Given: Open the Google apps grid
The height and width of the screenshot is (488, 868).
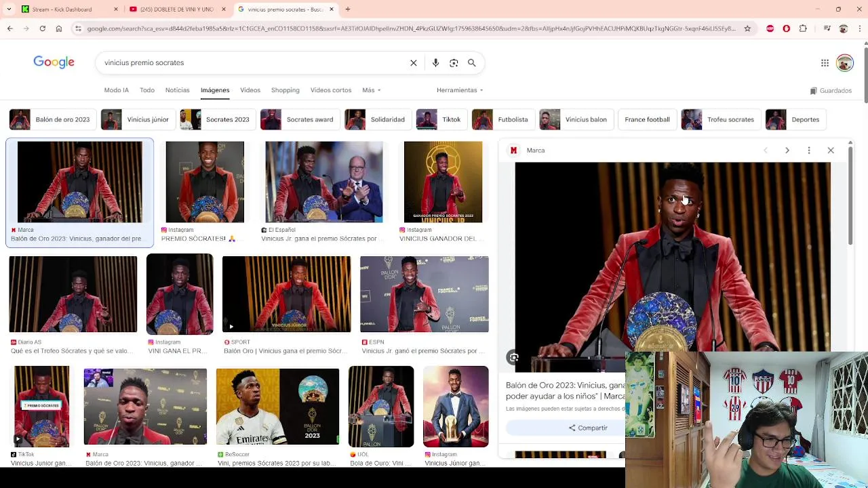Looking at the screenshot, I should (825, 63).
